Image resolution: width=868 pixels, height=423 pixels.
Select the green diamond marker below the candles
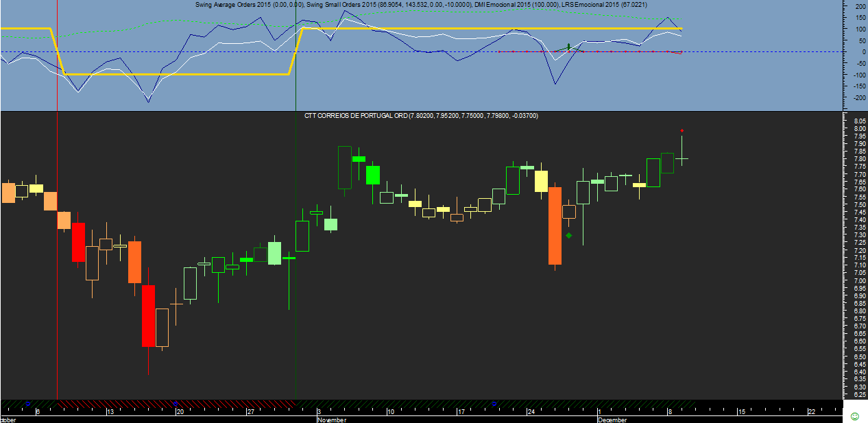[569, 235]
